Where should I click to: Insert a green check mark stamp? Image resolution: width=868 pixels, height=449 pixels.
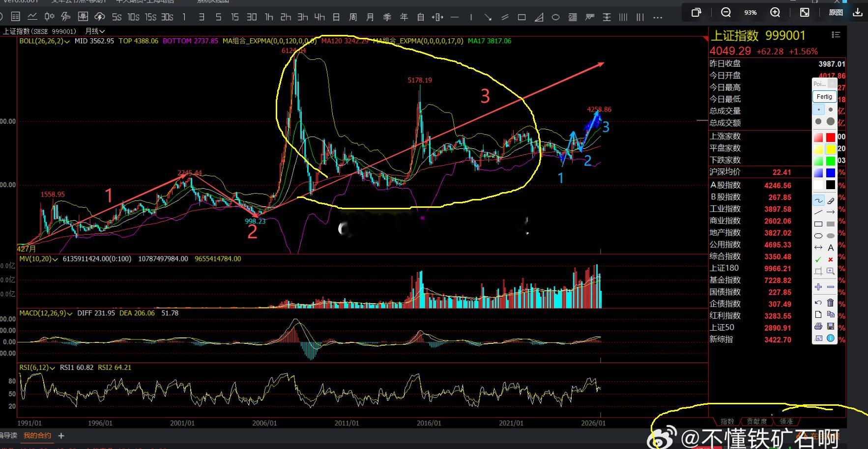click(x=818, y=259)
